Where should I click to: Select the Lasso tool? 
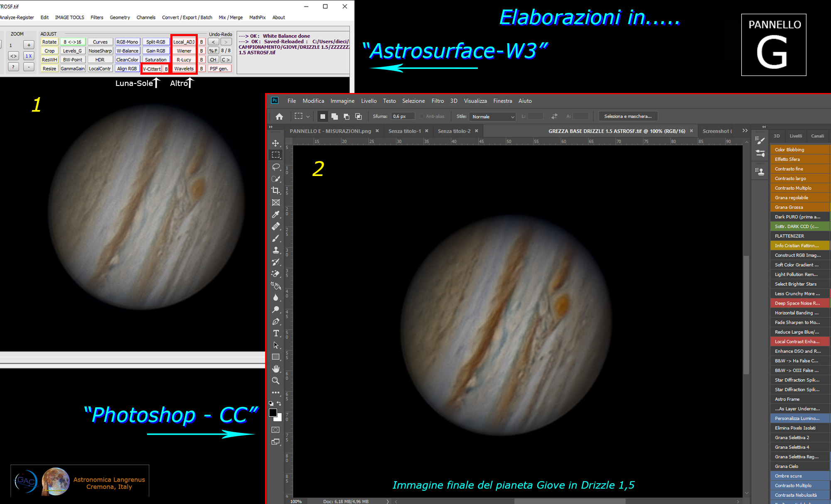tap(275, 167)
